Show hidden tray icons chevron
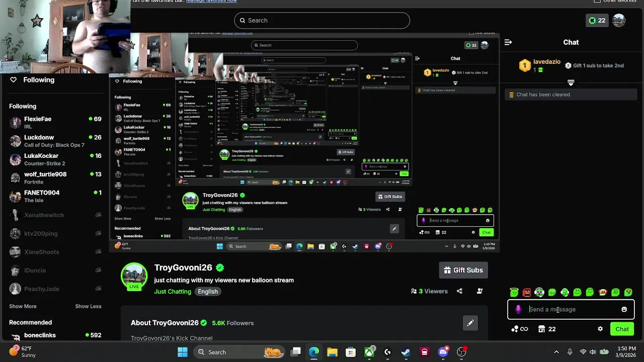The image size is (644, 362). click(x=556, y=352)
